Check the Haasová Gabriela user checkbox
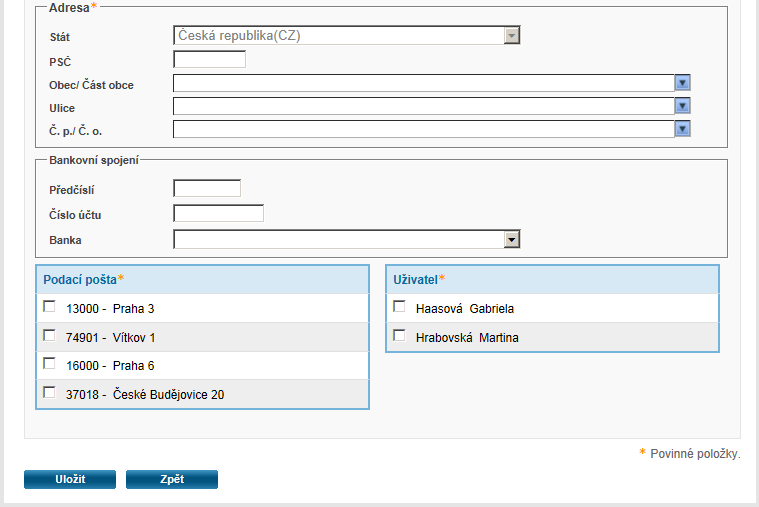Screen dimensions: 759x507 click(x=399, y=307)
